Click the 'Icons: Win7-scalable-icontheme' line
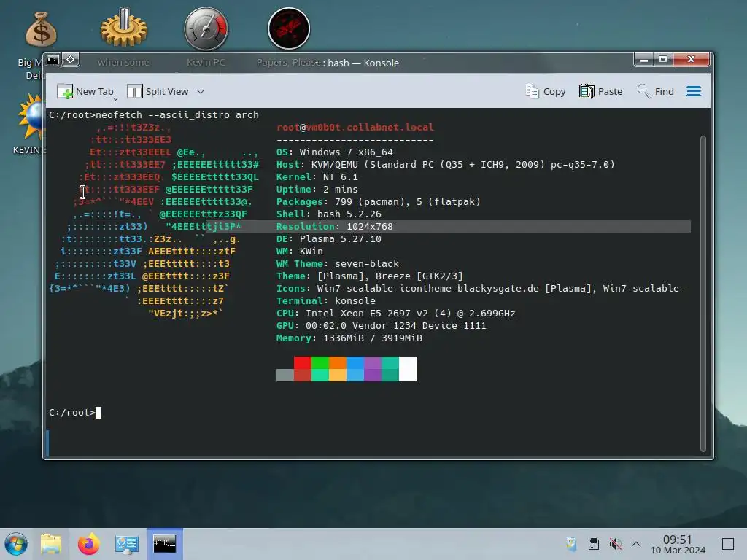747x560 pixels. [480, 289]
